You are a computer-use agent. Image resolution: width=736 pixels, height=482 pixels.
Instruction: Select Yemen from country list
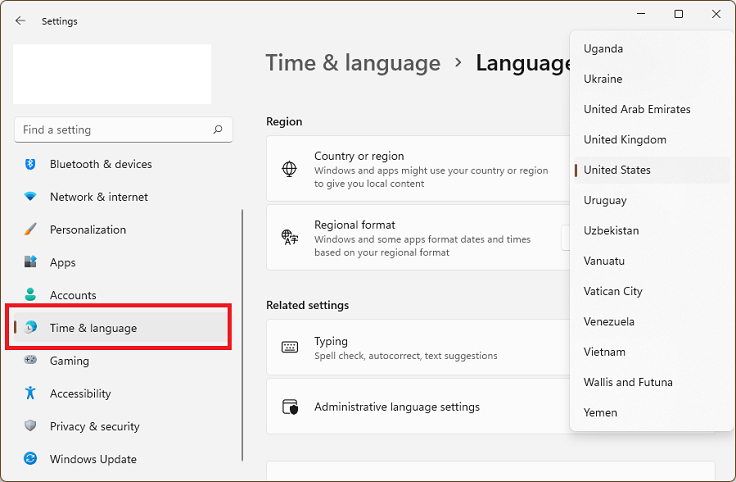(x=652, y=413)
